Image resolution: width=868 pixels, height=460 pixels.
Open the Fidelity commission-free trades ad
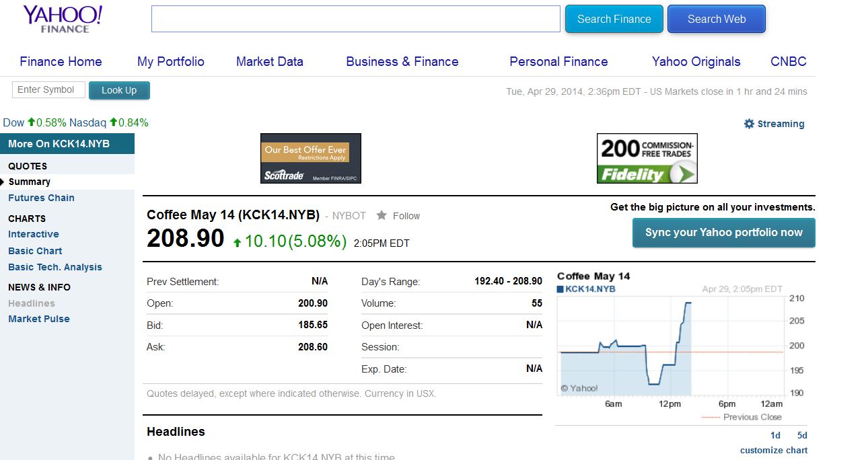click(647, 158)
